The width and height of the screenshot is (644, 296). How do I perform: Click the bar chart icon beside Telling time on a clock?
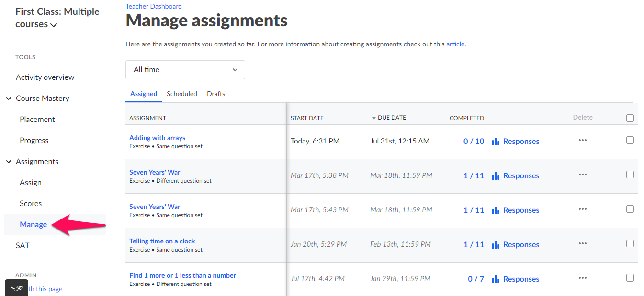pyautogui.click(x=496, y=244)
